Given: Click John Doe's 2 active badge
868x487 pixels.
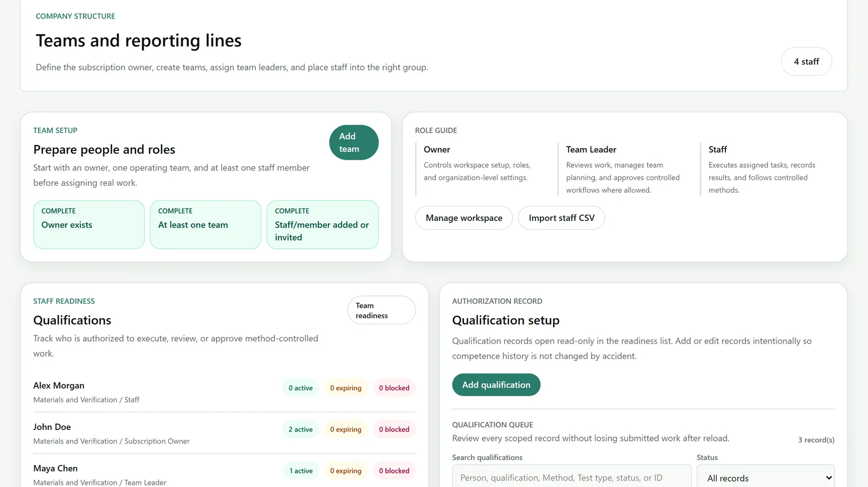Looking at the screenshot, I should point(301,429).
